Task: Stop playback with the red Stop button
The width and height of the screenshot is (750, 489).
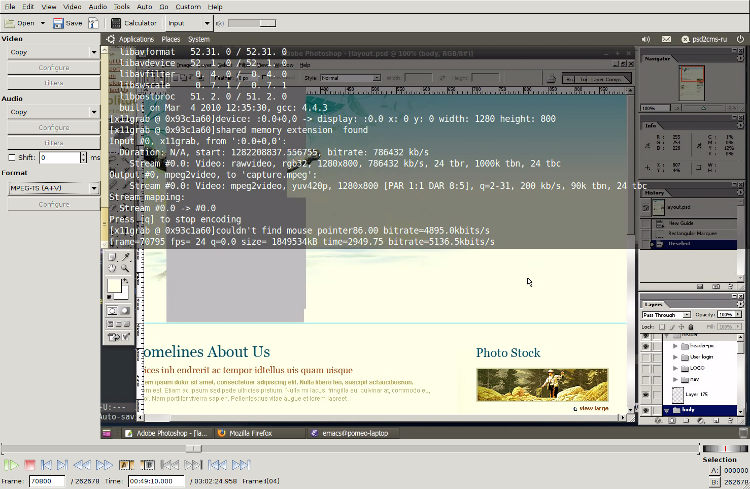Action: coord(30,465)
